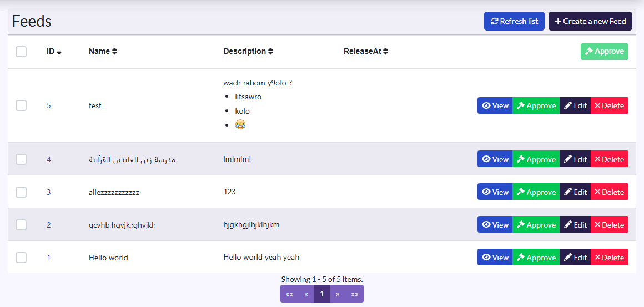Edit the 'test' feed
Viewport: 644px width, 307px height.
click(x=575, y=105)
